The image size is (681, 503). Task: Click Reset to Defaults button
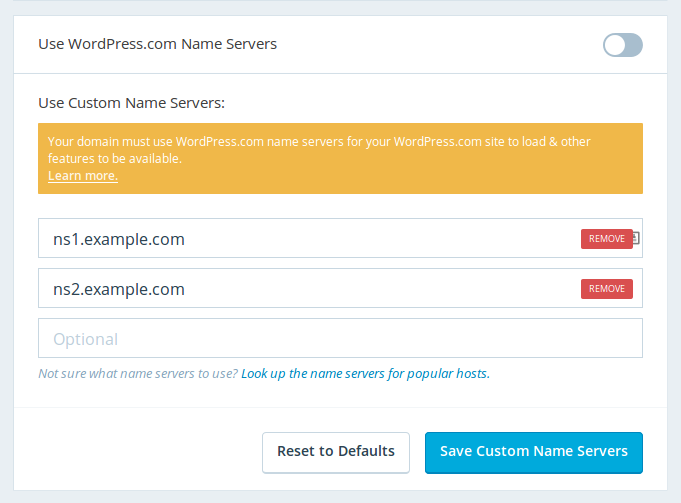click(x=336, y=452)
